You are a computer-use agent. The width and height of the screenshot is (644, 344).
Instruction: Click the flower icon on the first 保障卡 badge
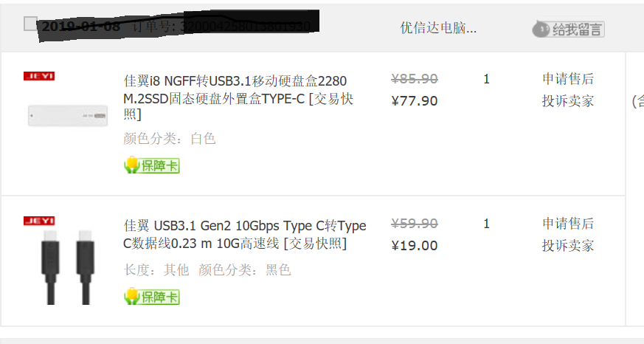[x=132, y=165]
